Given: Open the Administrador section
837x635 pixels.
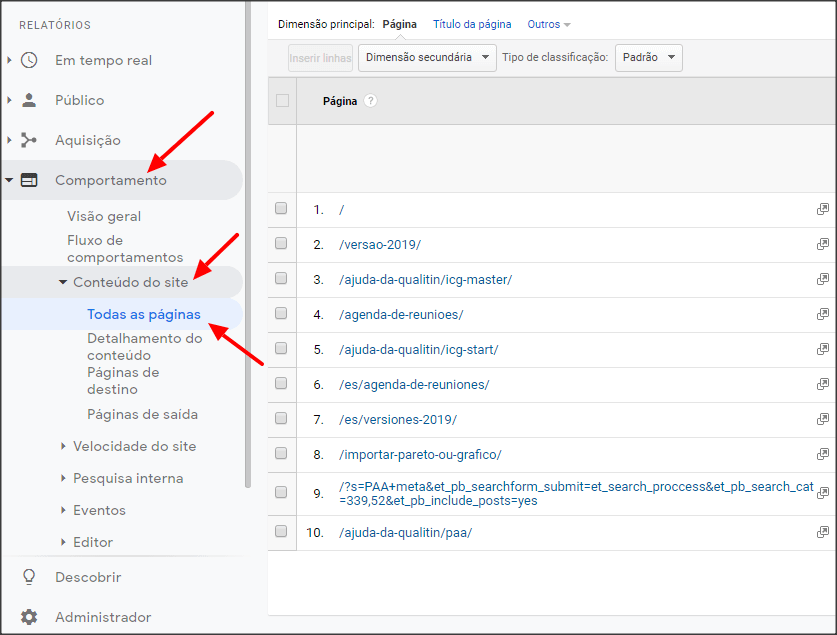Looking at the screenshot, I should 103,617.
